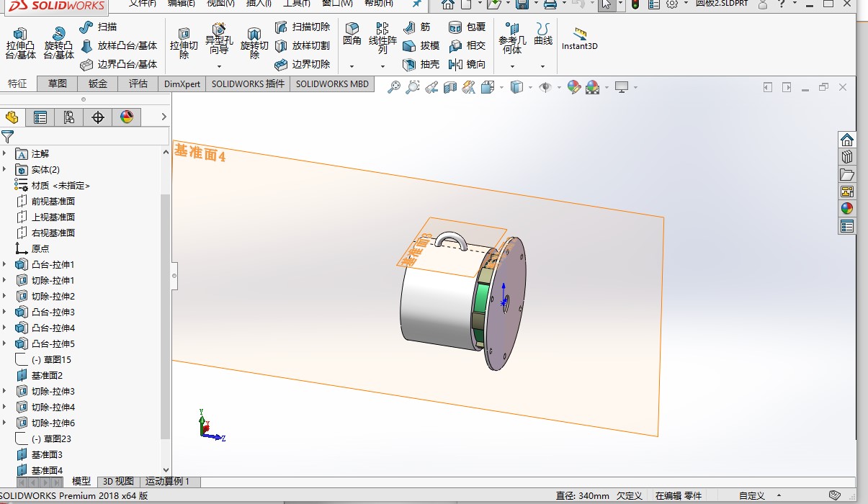868x504 pixels.
Task: Open File Explorer folder in task pane
Action: click(847, 174)
